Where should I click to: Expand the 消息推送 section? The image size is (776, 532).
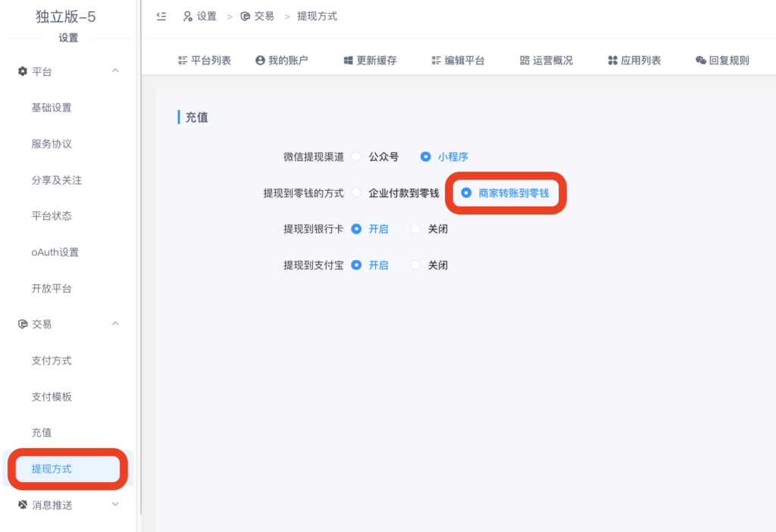point(115,504)
